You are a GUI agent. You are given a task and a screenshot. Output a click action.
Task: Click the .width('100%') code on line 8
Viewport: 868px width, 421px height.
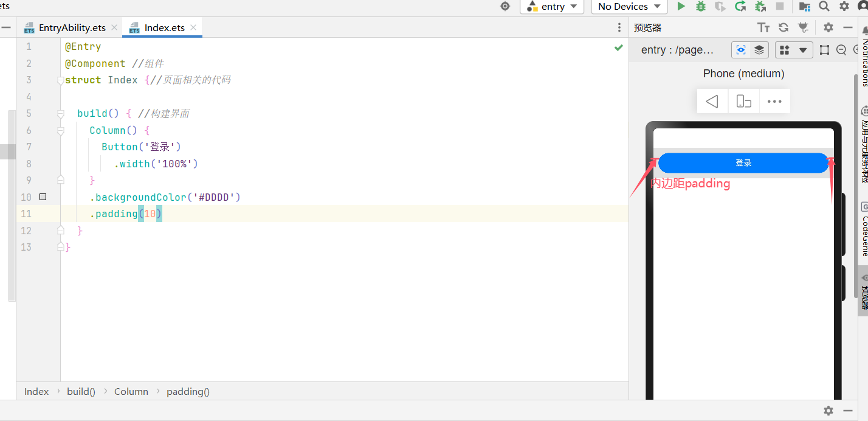[156, 164]
